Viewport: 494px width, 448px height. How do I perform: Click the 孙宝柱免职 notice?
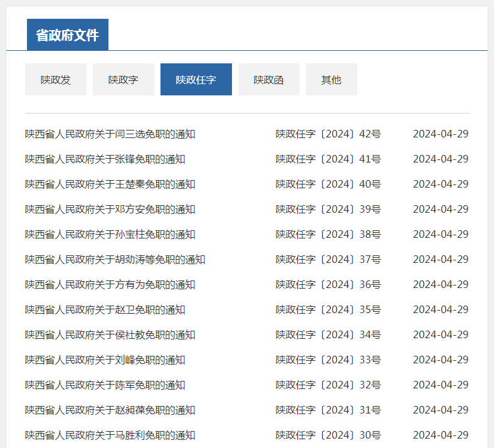110,235
